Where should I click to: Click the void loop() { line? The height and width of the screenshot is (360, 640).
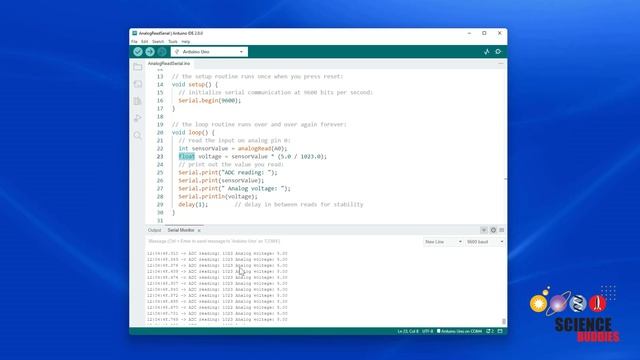click(x=193, y=133)
